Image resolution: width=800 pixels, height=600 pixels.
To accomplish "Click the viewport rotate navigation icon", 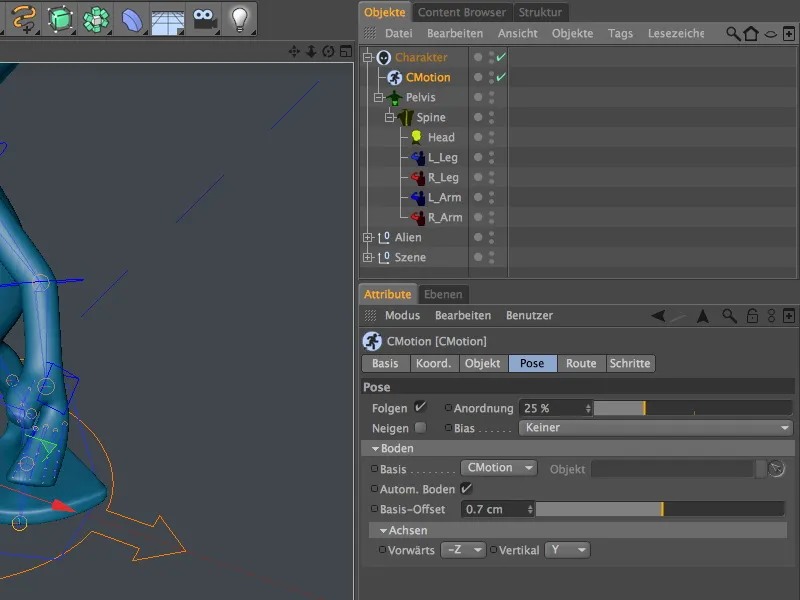I will pos(329,51).
